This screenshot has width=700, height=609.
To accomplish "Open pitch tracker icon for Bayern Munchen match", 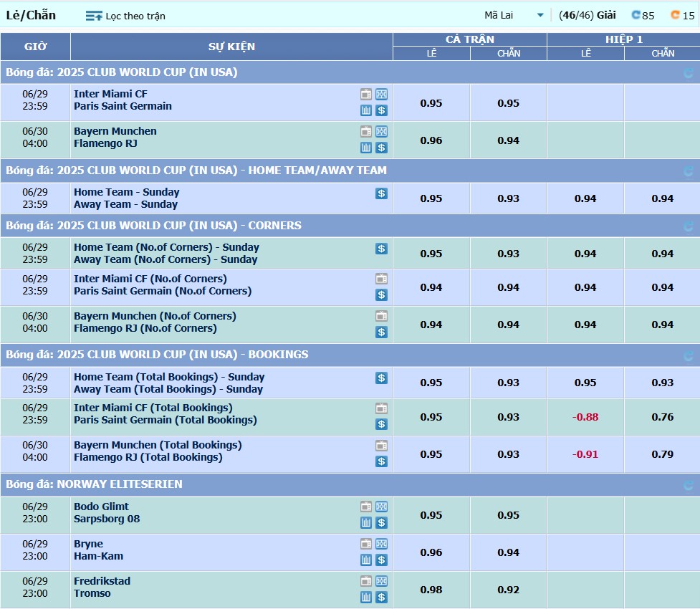I will (x=381, y=132).
